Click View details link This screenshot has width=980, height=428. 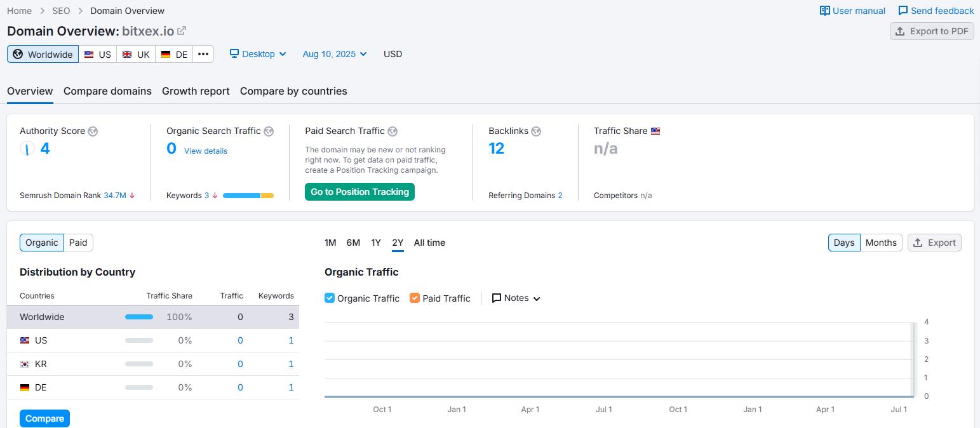pos(206,151)
